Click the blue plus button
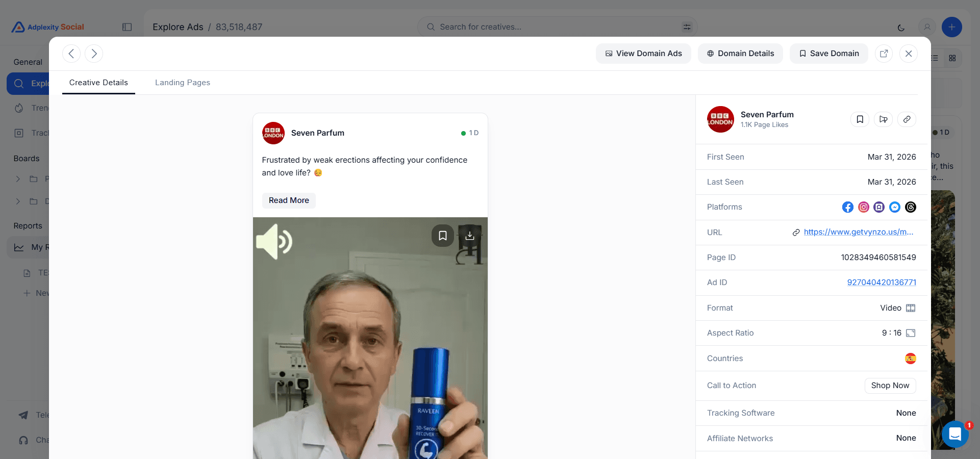Image resolution: width=980 pixels, height=459 pixels. pos(952,27)
